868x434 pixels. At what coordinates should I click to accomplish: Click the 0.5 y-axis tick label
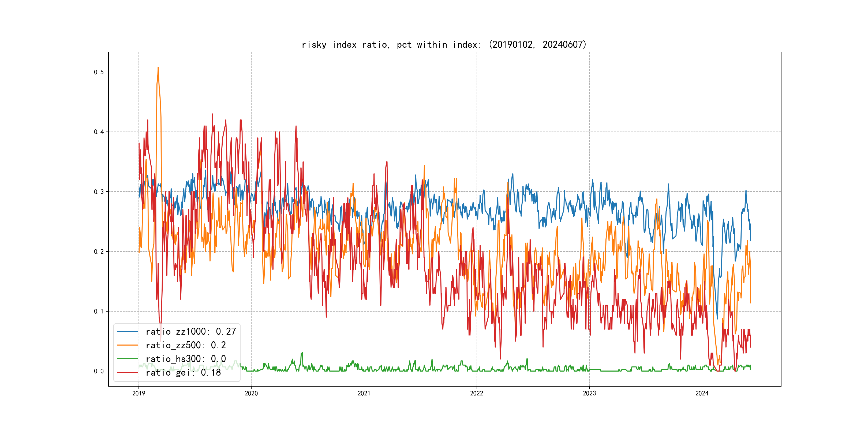[x=99, y=72]
